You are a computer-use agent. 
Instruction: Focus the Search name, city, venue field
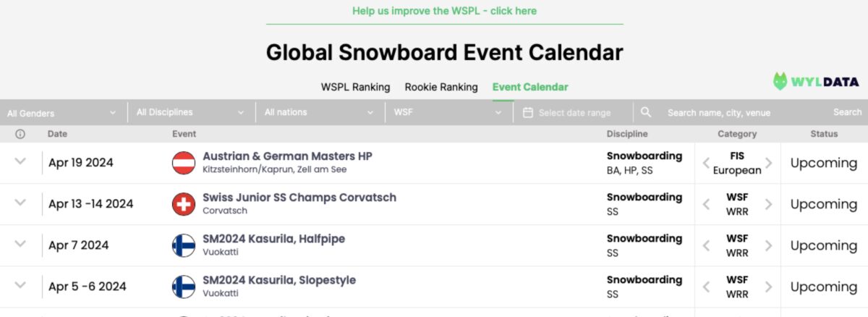coord(738,112)
